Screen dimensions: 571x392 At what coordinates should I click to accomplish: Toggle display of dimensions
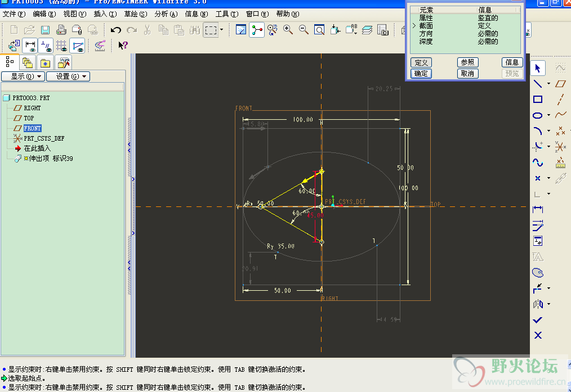(30, 46)
